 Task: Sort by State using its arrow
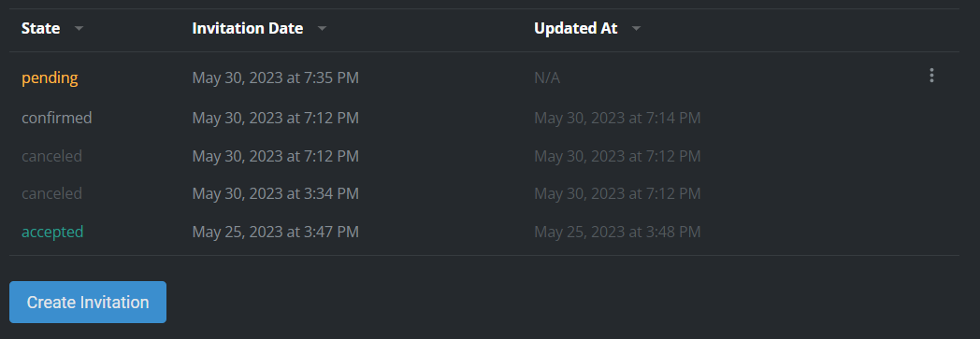[79, 29]
